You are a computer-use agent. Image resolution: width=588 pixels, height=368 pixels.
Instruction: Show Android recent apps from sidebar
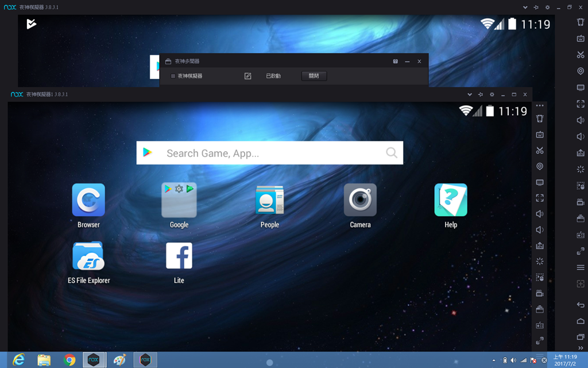581,337
